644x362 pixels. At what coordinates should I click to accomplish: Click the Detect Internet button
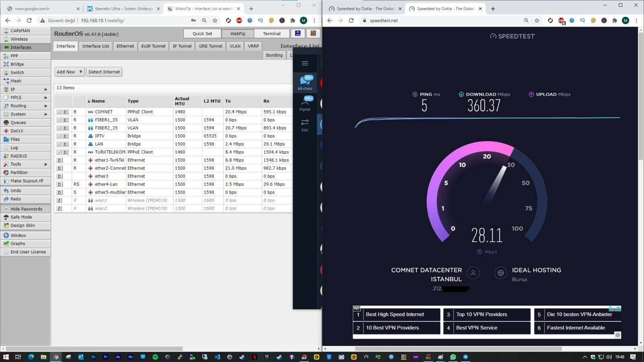coord(104,72)
